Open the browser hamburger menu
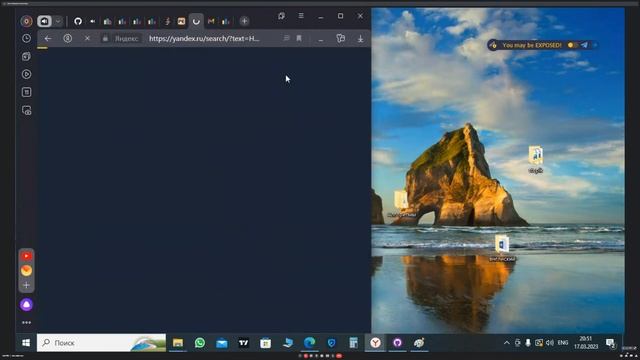The width and height of the screenshot is (640, 360). point(301,16)
